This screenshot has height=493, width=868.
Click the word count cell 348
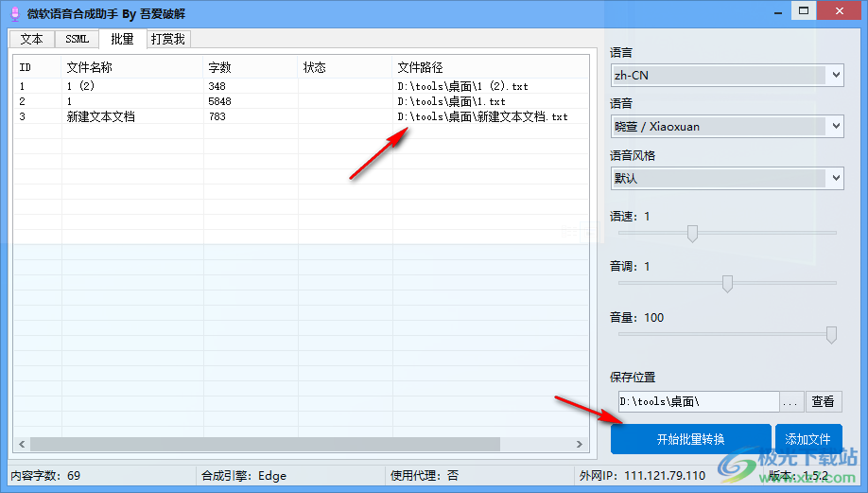point(217,86)
